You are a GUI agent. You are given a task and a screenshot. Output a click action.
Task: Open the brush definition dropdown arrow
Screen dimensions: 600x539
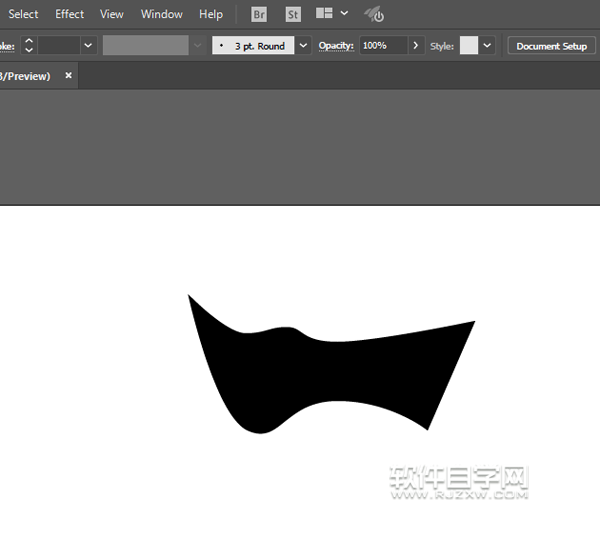pyautogui.click(x=303, y=46)
